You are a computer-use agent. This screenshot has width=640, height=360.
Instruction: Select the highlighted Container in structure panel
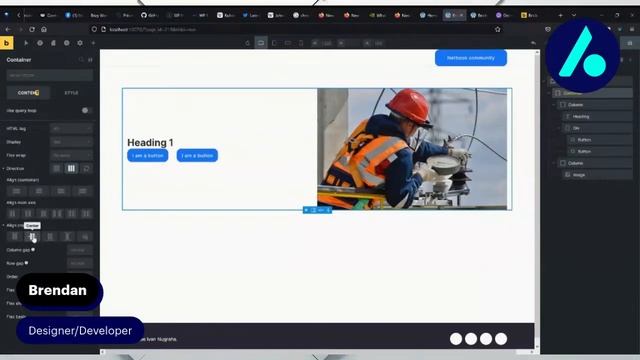pos(593,93)
